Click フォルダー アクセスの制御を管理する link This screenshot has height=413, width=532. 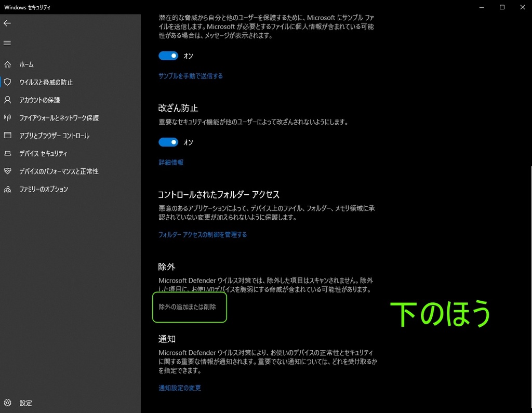(x=203, y=234)
